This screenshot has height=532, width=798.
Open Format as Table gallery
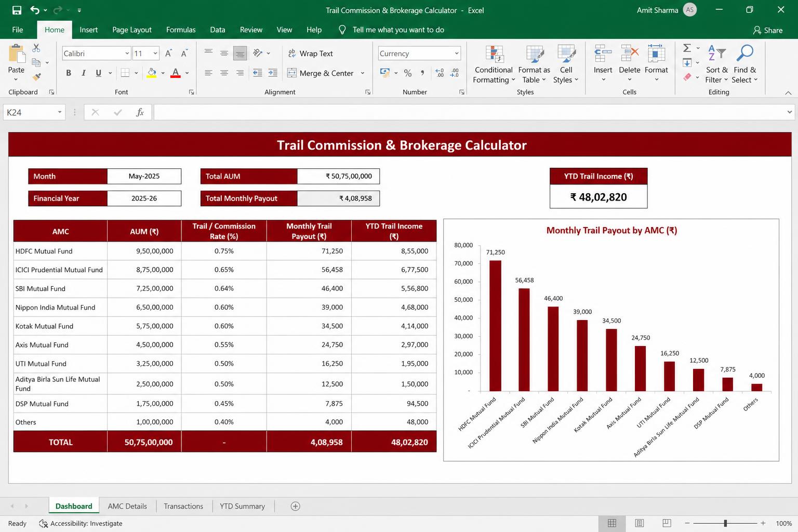534,64
